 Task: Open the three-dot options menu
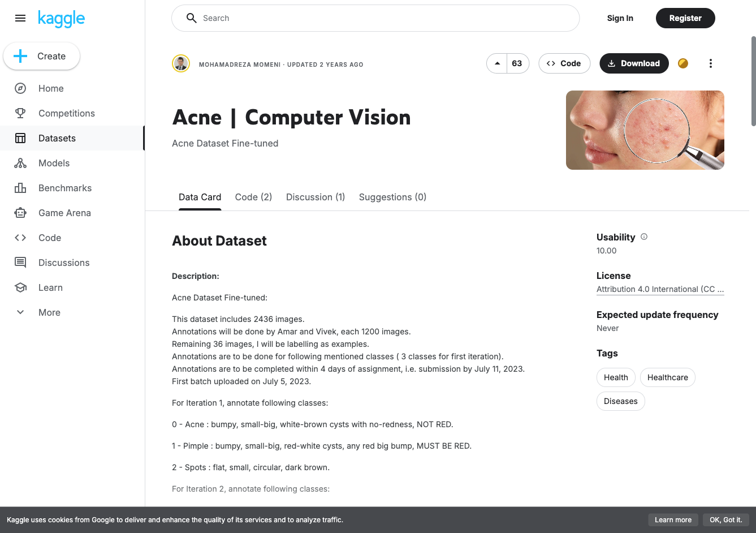point(711,63)
